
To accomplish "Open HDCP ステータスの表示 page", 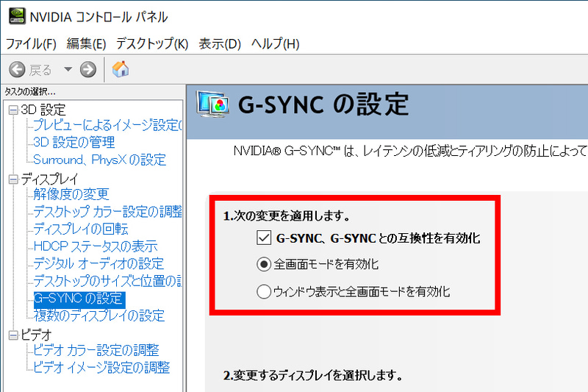I will coord(96,246).
